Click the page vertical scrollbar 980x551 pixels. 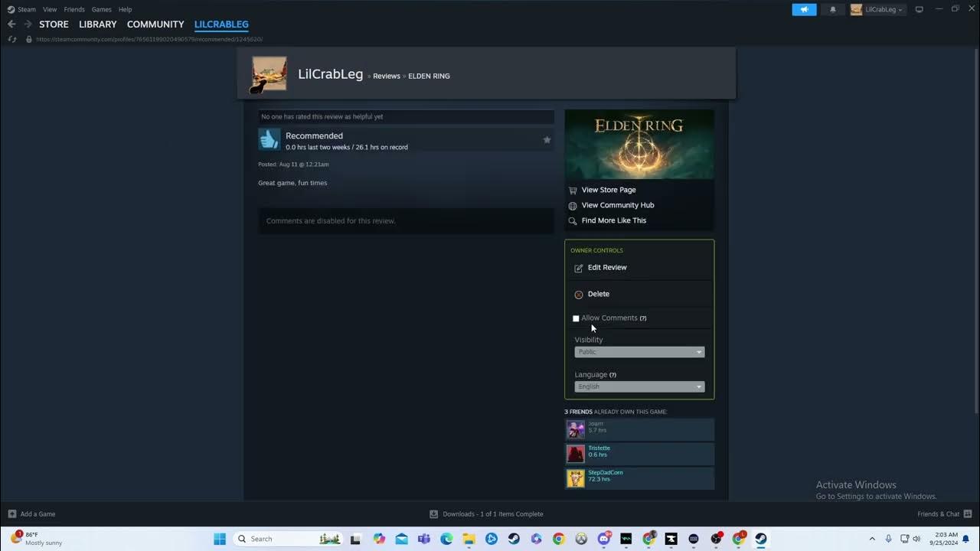[x=975, y=230]
